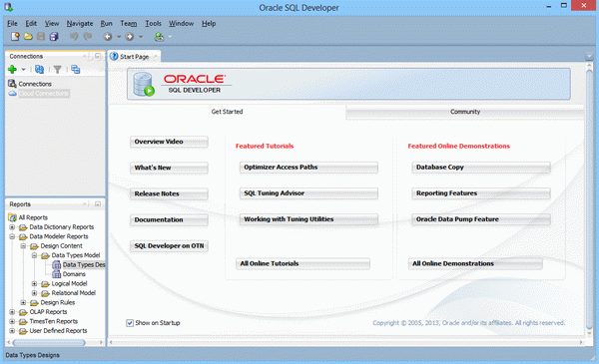Image resolution: width=599 pixels, height=364 pixels.
Task: Open a file with the folder icon
Action: [28, 37]
